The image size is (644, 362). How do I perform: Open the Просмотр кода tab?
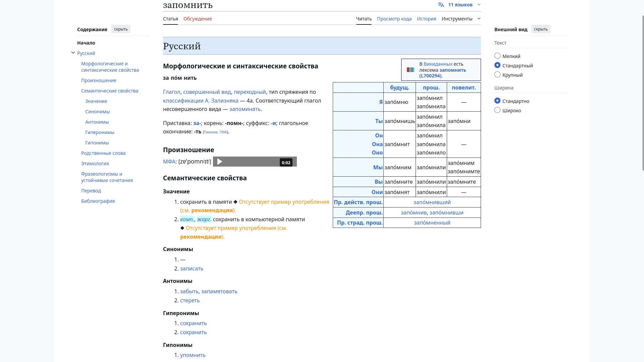click(x=394, y=19)
